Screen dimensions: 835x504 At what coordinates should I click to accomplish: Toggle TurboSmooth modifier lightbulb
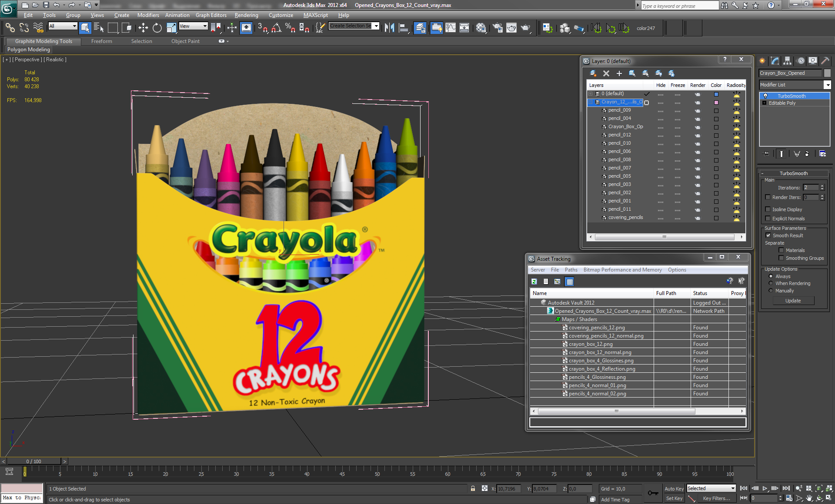(765, 96)
